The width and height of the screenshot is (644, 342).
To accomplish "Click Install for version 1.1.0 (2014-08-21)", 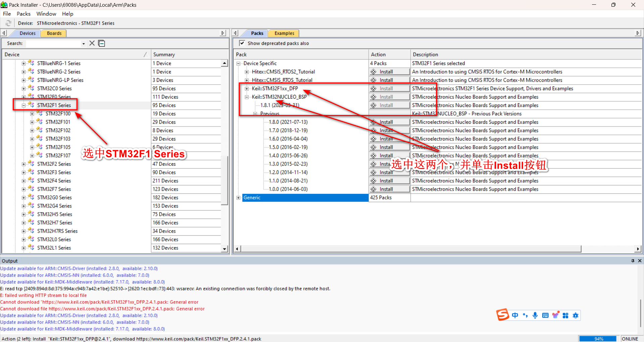I will 390,181.
